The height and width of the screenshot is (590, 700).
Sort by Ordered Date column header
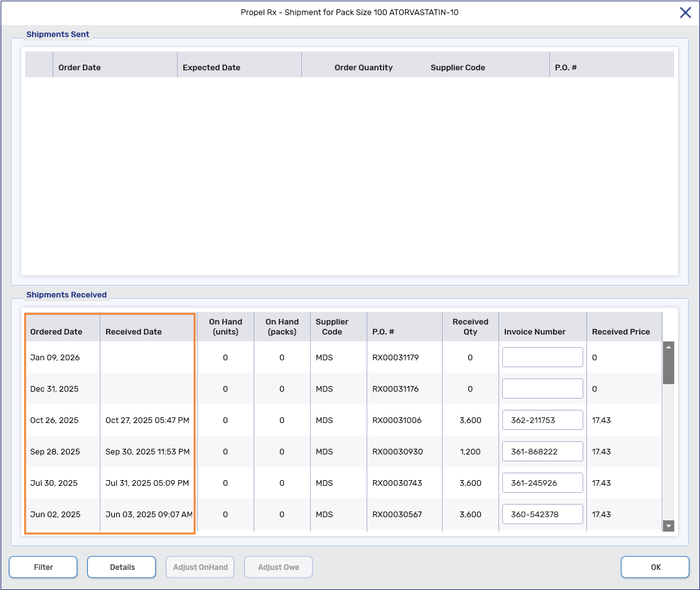57,331
